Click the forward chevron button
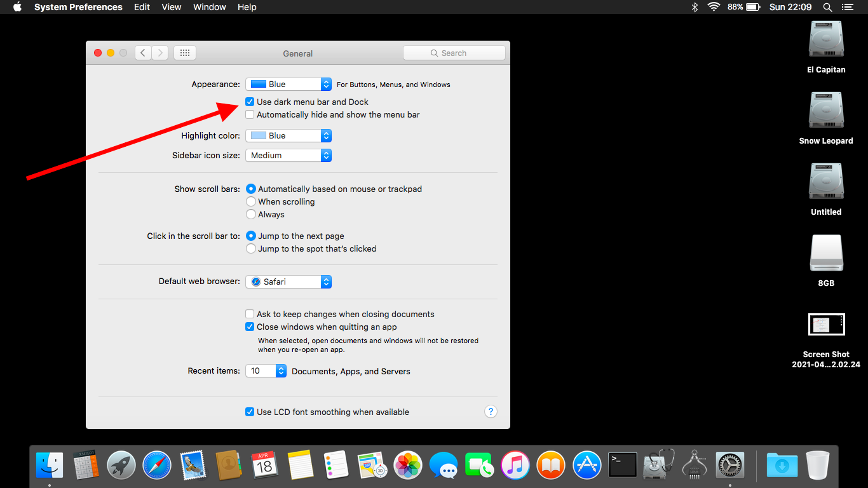 pyautogui.click(x=160, y=53)
